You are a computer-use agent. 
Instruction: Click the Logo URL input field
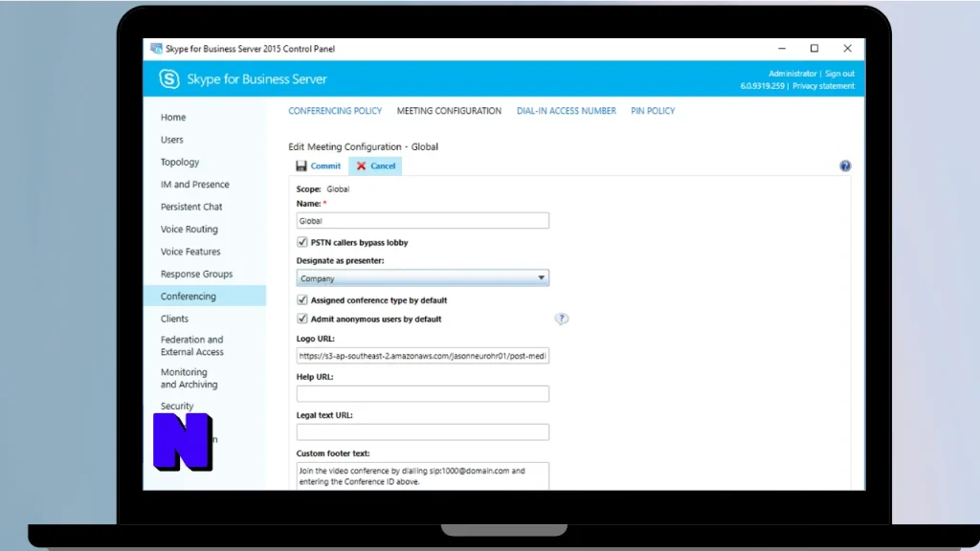point(422,356)
